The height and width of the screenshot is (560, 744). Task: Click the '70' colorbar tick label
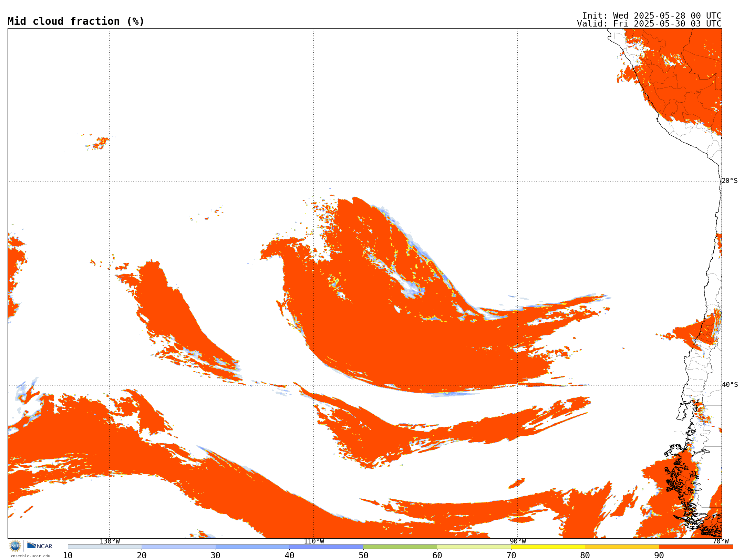(511, 556)
